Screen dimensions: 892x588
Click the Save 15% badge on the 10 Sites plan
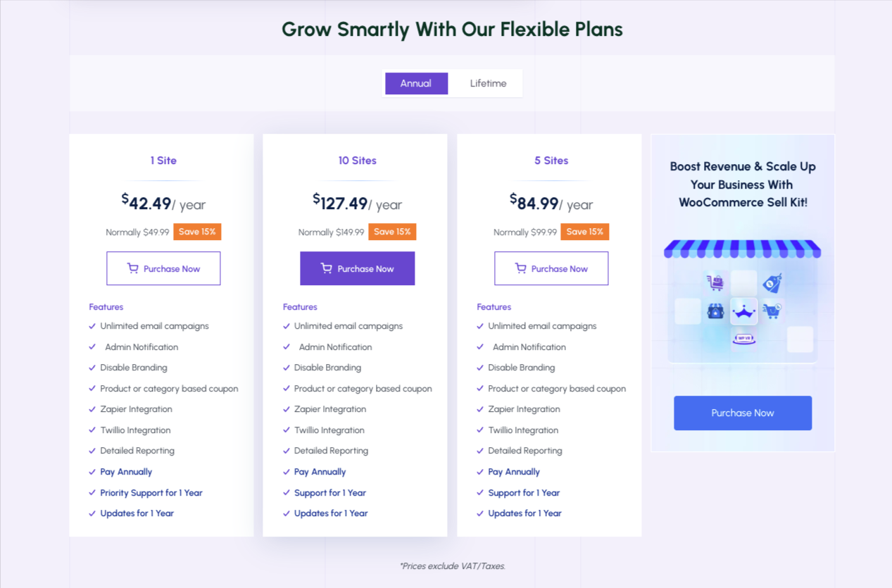(392, 232)
